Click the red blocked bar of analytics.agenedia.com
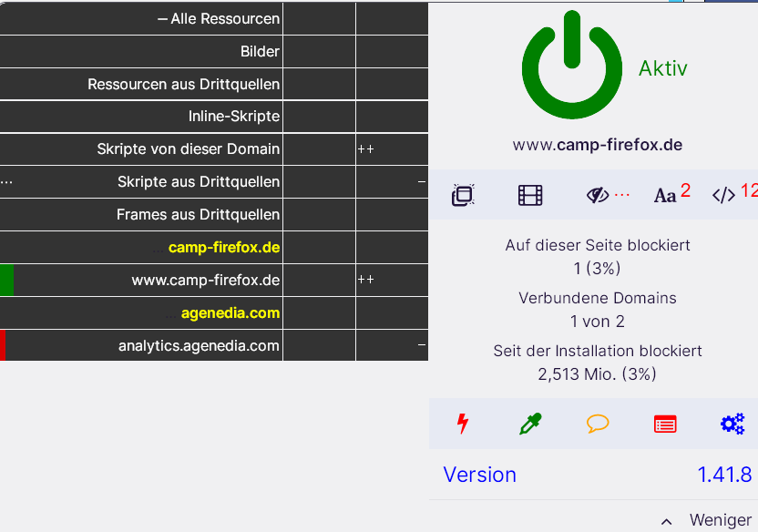The width and height of the screenshot is (758, 532). [x=3, y=345]
